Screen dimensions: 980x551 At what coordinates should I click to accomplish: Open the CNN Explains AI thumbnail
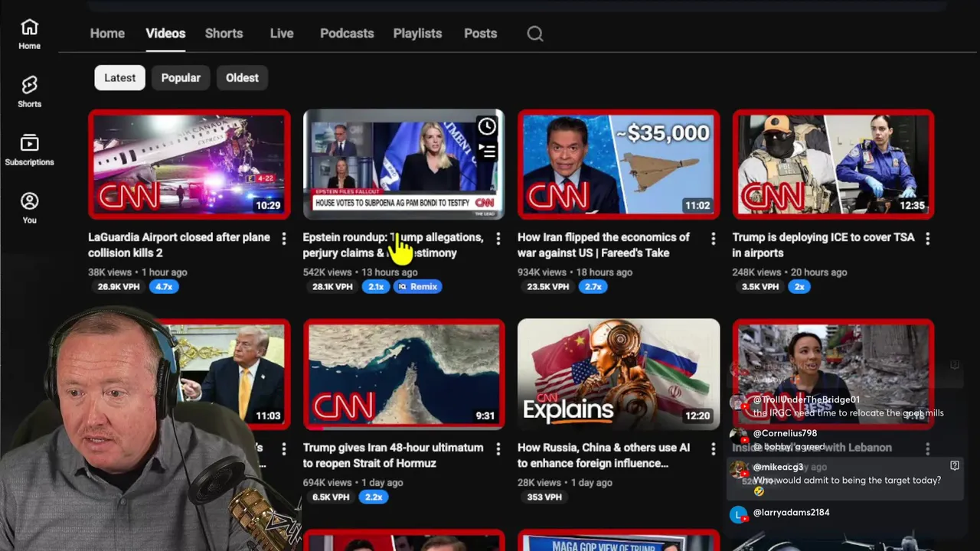(619, 374)
